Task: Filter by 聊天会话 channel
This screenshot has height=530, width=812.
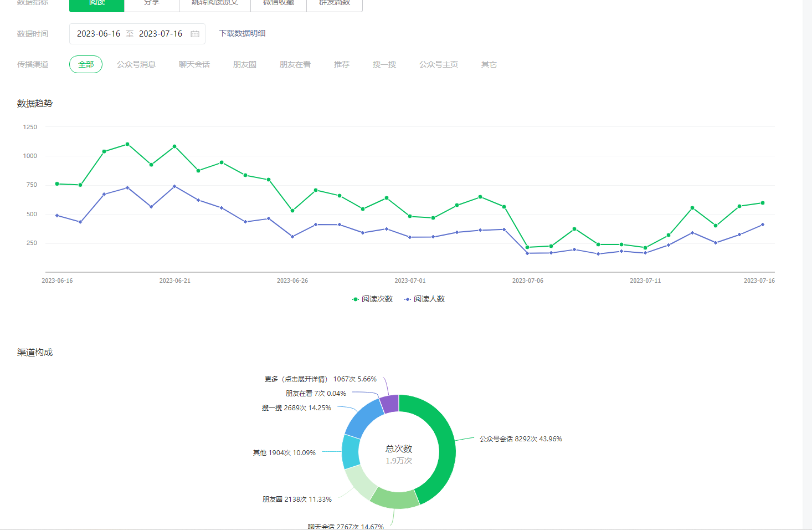Action: point(194,64)
